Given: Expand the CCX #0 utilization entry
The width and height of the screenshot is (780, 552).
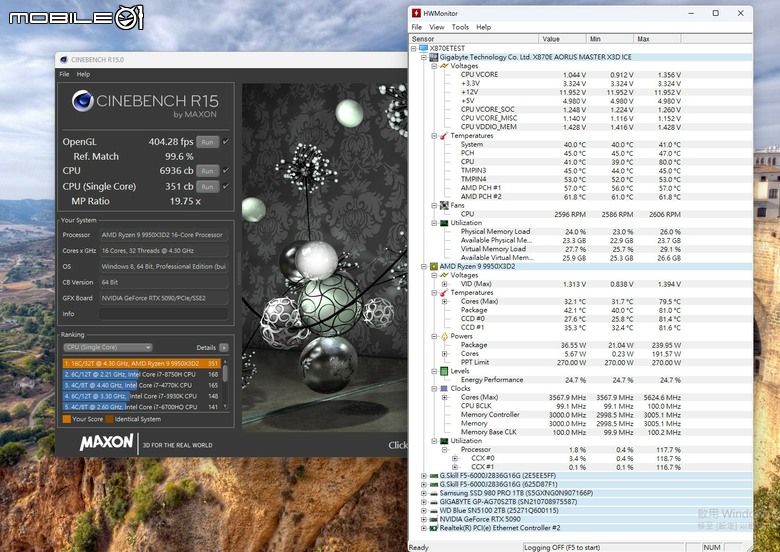Looking at the screenshot, I should tap(455, 458).
